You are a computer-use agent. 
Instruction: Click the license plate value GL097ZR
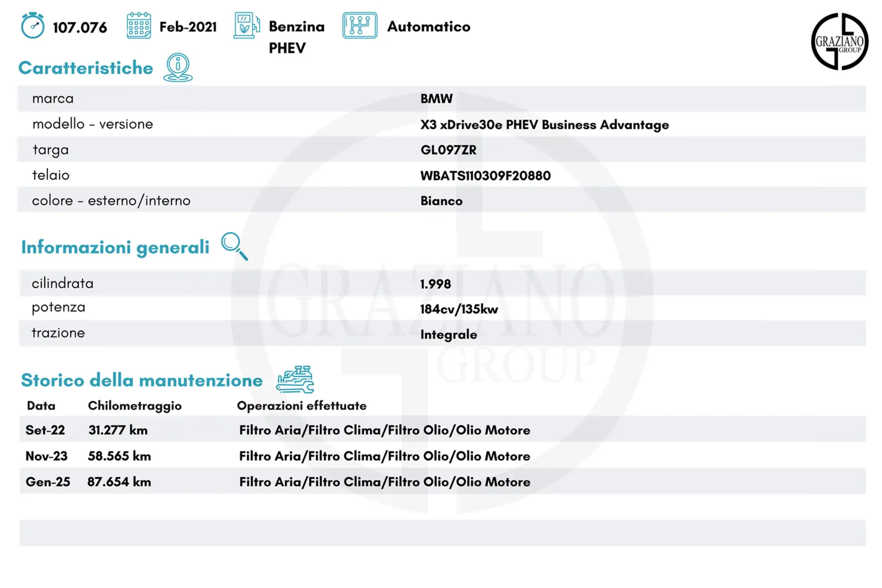click(448, 150)
